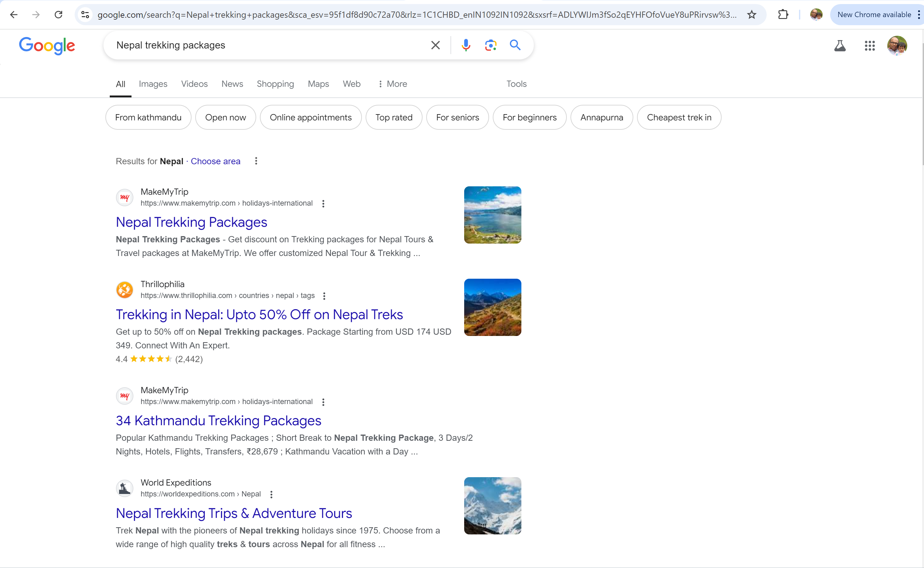The height and width of the screenshot is (568, 924).
Task: Reload the page
Action: tap(58, 15)
